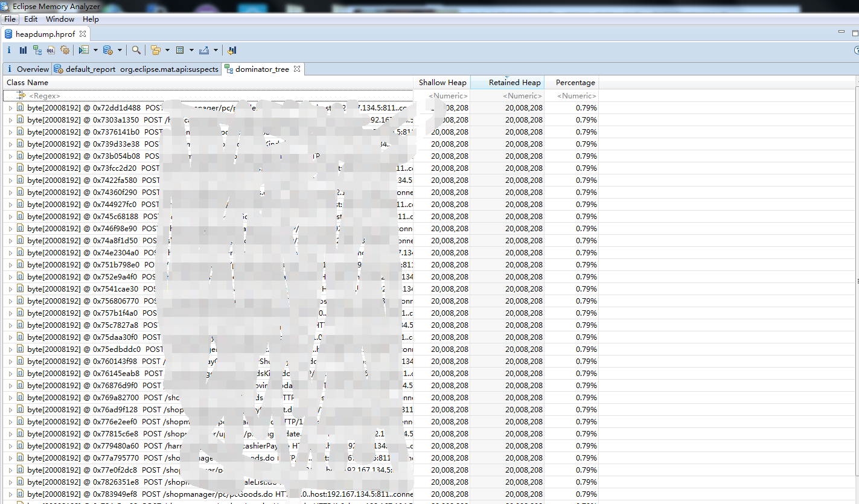This screenshot has width=859, height=504.
Task: Select row byte[20008192] @ 0x757b1f4a0
Action: pyautogui.click(x=301, y=313)
